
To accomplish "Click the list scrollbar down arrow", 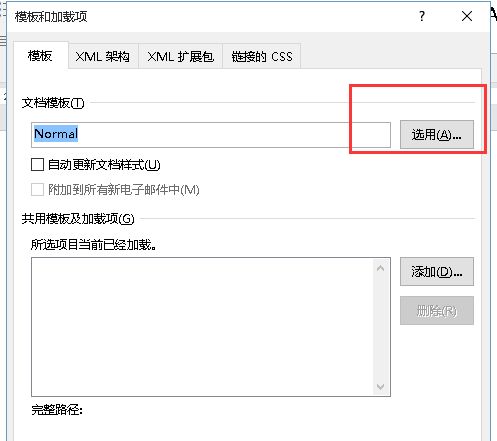I will (380, 387).
